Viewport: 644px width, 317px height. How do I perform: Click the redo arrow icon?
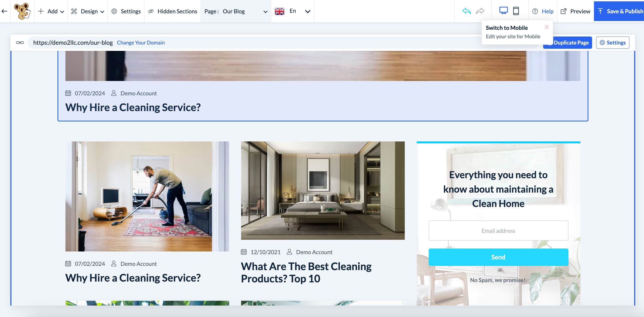click(x=480, y=11)
